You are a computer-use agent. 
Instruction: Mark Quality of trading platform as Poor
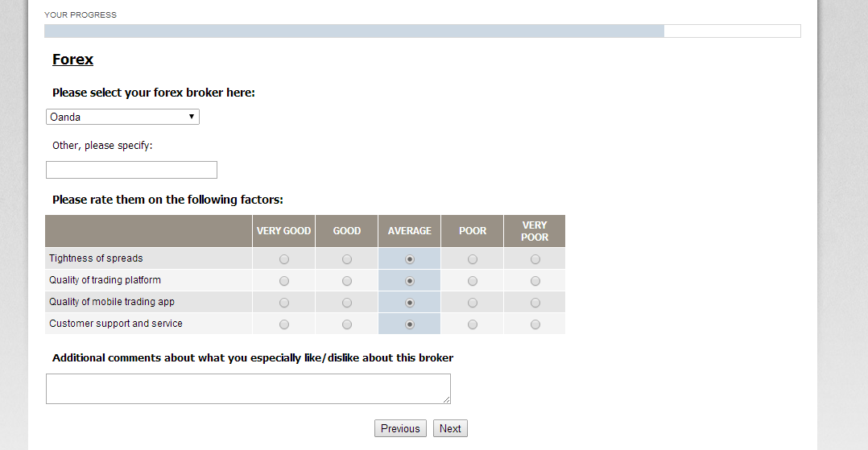[473, 281]
